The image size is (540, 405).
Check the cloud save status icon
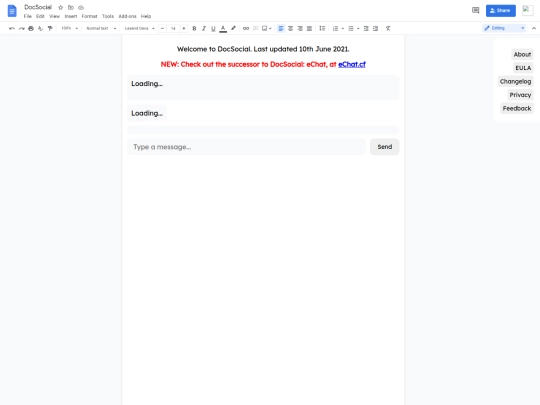[x=81, y=7]
